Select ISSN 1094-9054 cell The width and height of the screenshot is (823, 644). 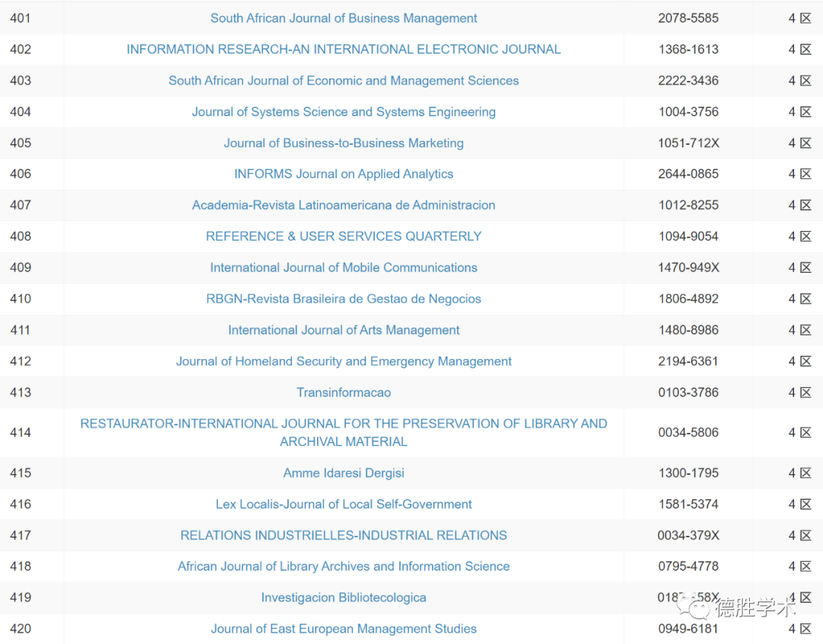688,236
